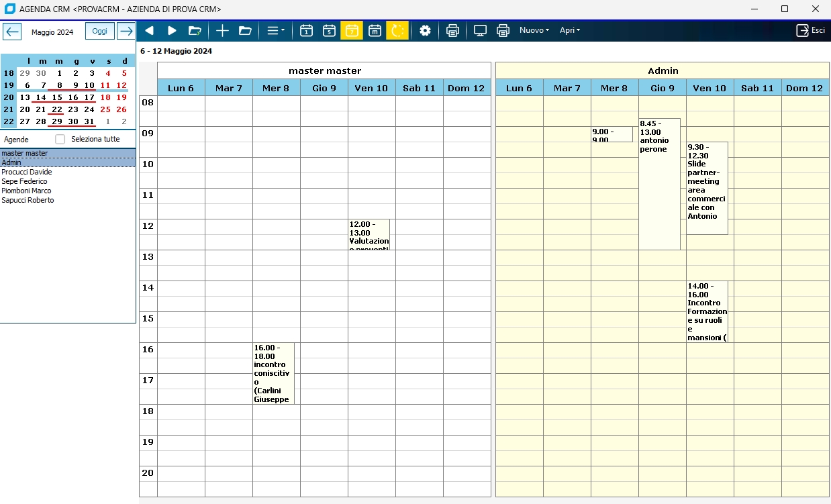Select day 31 in mini calendar

89,121
